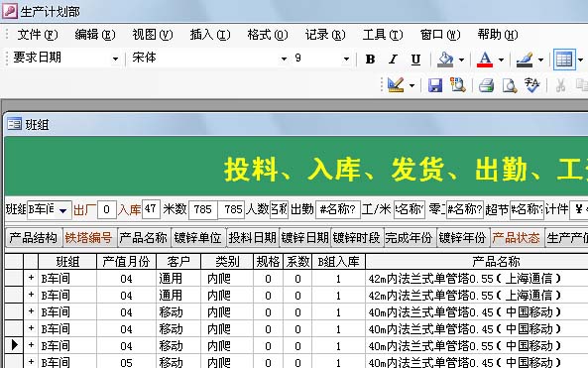This screenshot has width=588, height=368.
Task: Expand the 40m 0.55 中国移动 row
Action: tap(31, 345)
